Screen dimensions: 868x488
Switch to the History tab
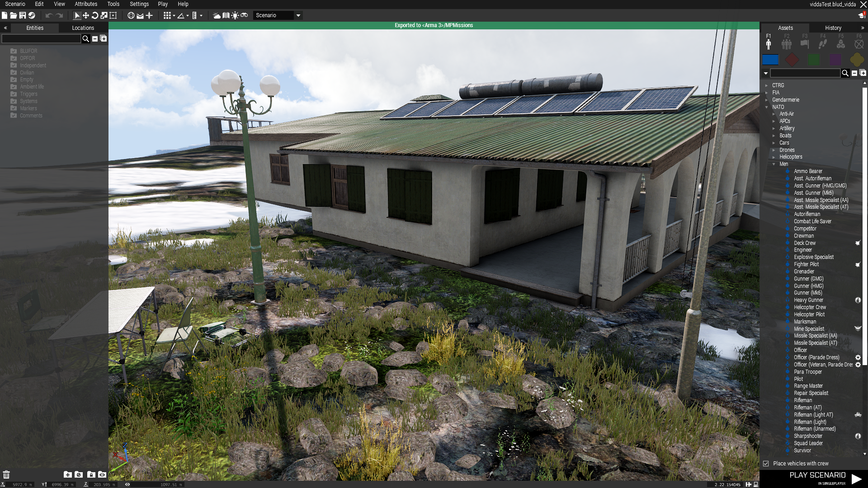tap(833, 28)
